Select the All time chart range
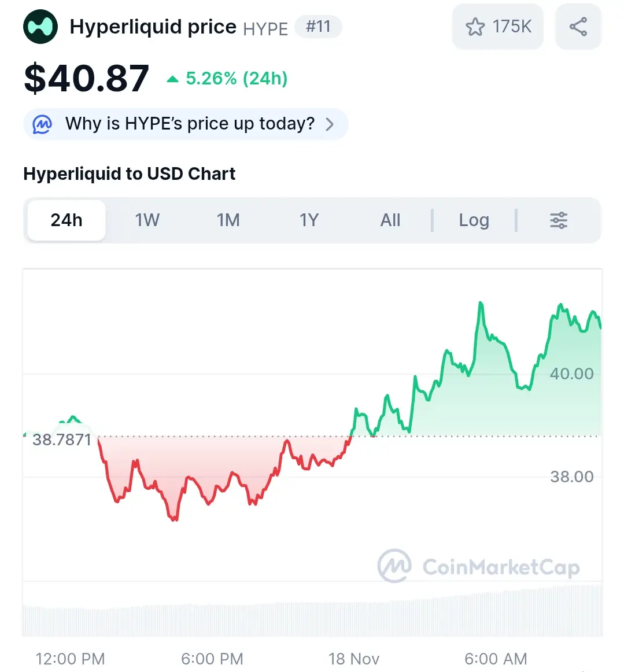Screen dimensions: 624x672 point(390,220)
